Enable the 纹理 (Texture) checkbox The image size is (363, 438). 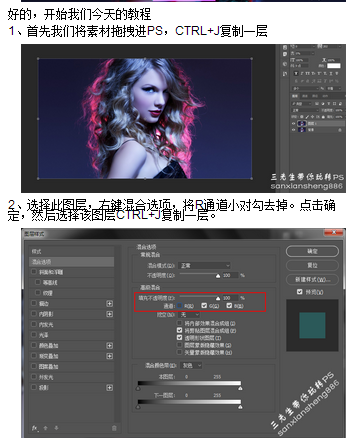point(38,293)
